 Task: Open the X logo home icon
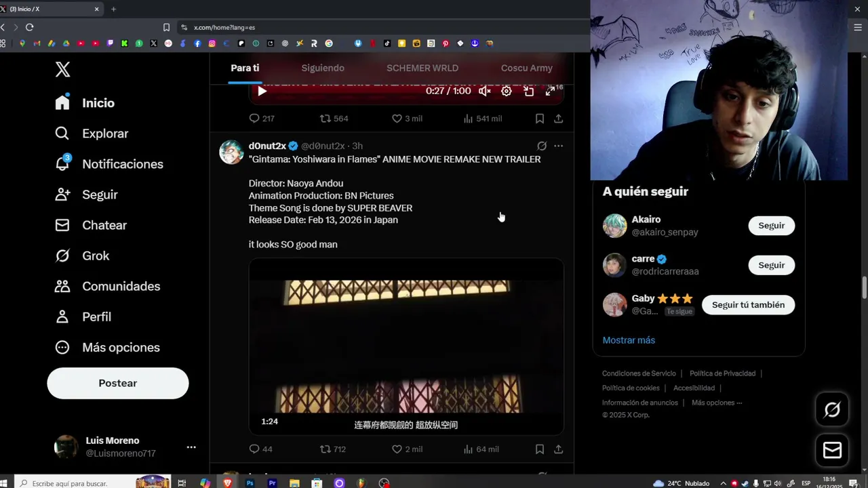(62, 69)
